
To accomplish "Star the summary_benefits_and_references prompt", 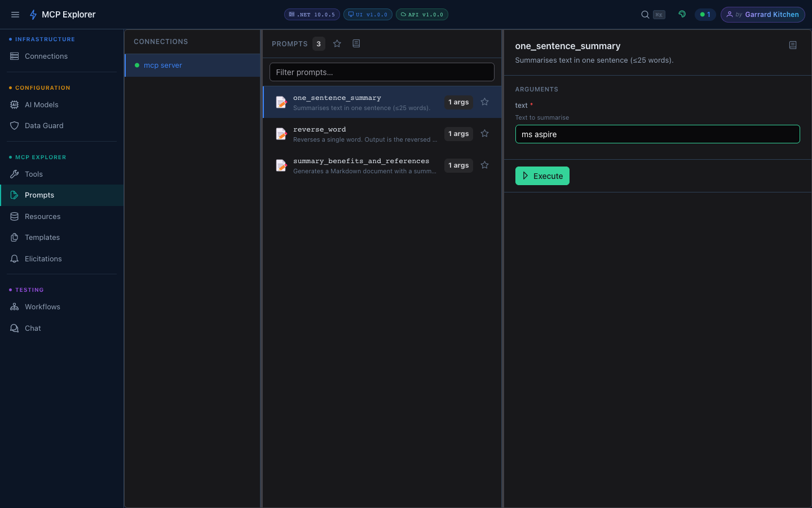I will [x=484, y=165].
